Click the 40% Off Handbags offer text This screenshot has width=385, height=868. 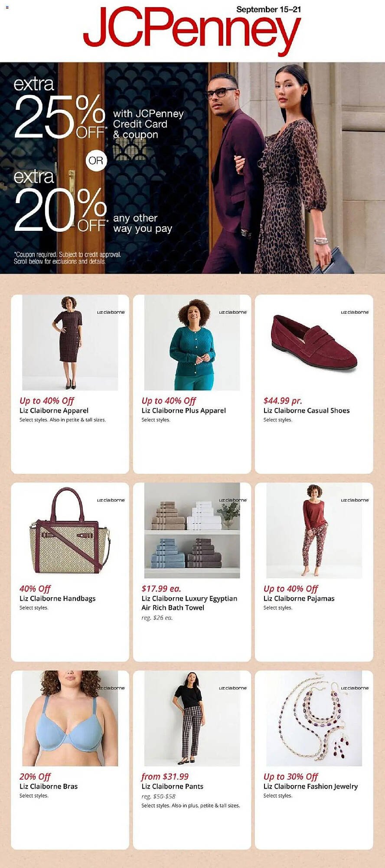tap(35, 589)
